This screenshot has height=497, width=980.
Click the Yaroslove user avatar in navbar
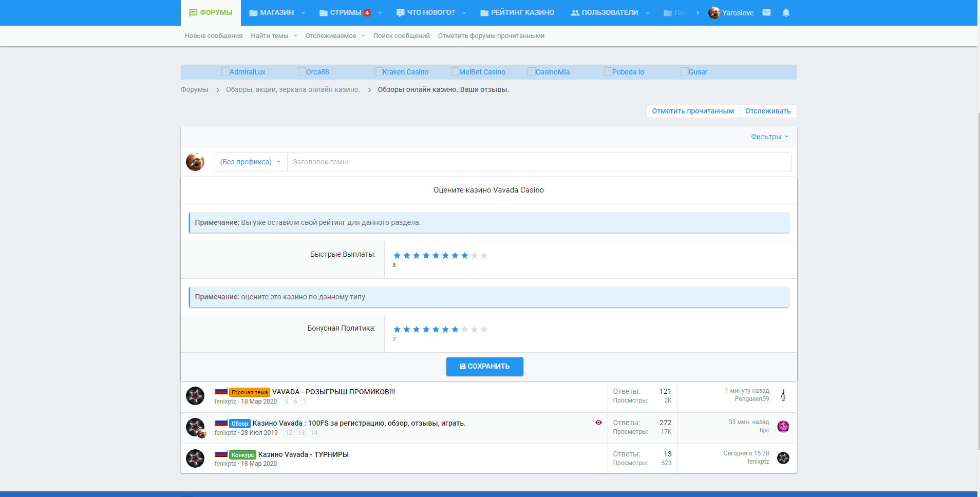pyautogui.click(x=714, y=13)
